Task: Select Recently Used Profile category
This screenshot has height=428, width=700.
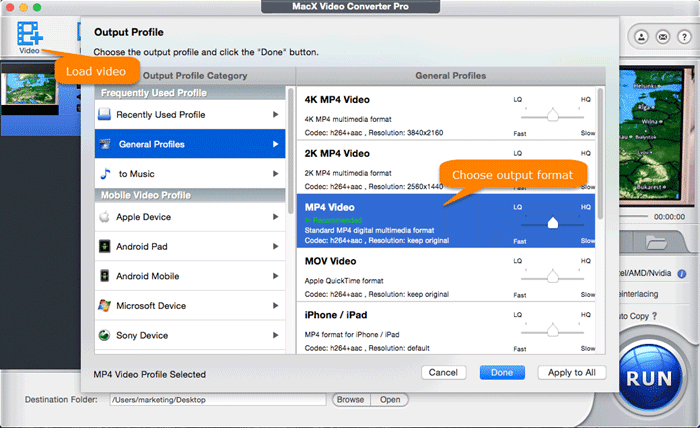Action: pyautogui.click(x=190, y=114)
